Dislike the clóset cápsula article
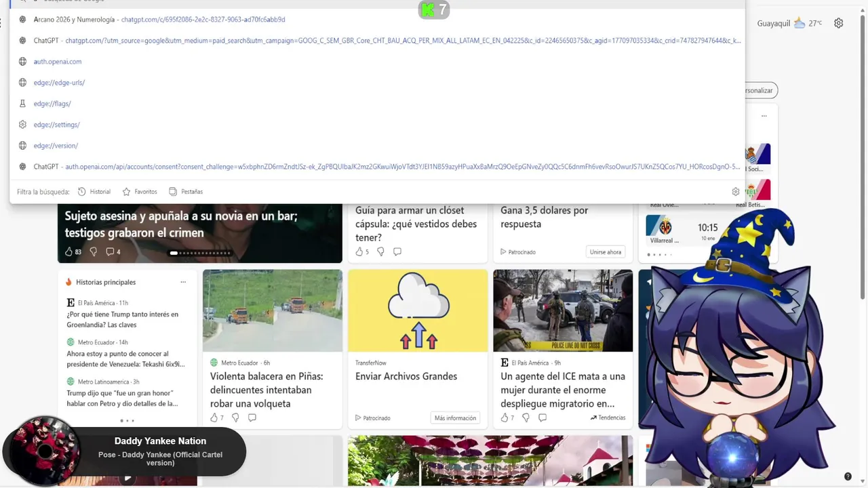 click(x=380, y=251)
